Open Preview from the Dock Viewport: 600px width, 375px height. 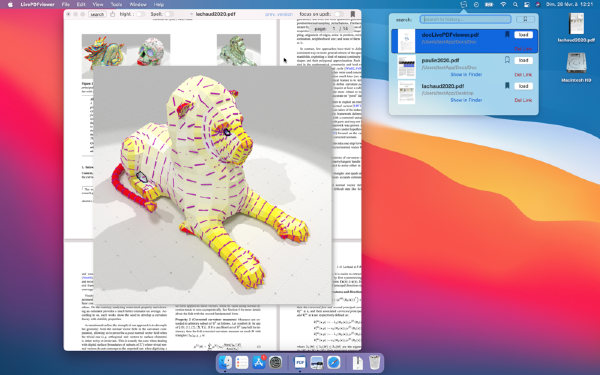click(317, 362)
